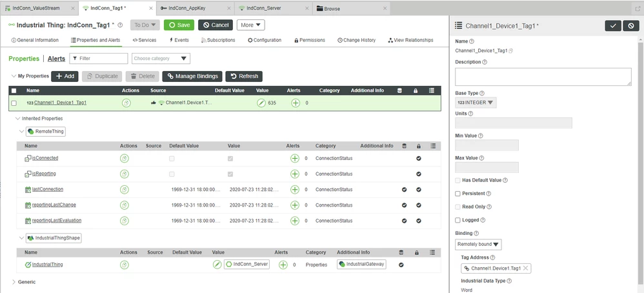Click the help icon next to IndConn_Tag1 title
This screenshot has height=293, width=644.
120,25
